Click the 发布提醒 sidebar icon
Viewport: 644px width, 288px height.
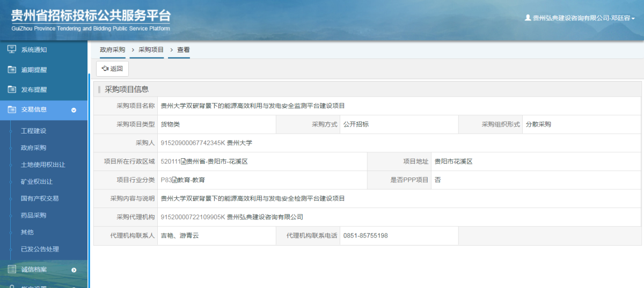(12, 90)
